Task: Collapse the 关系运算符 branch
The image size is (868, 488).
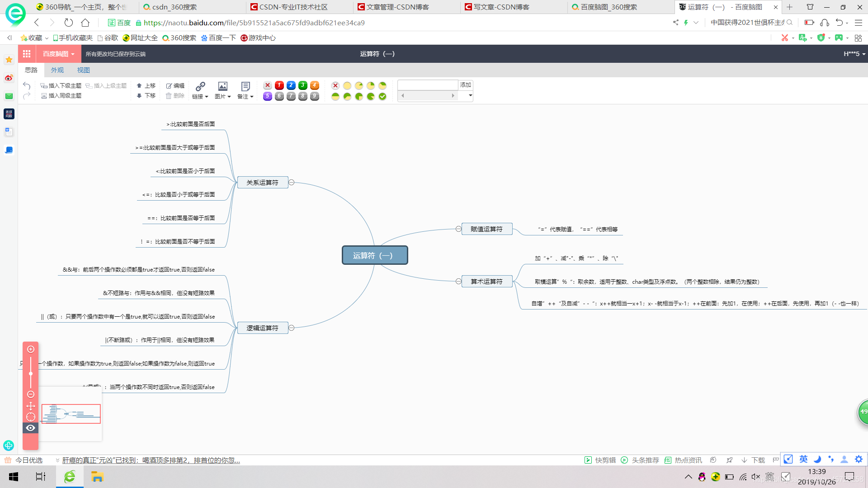Action: 292,183
